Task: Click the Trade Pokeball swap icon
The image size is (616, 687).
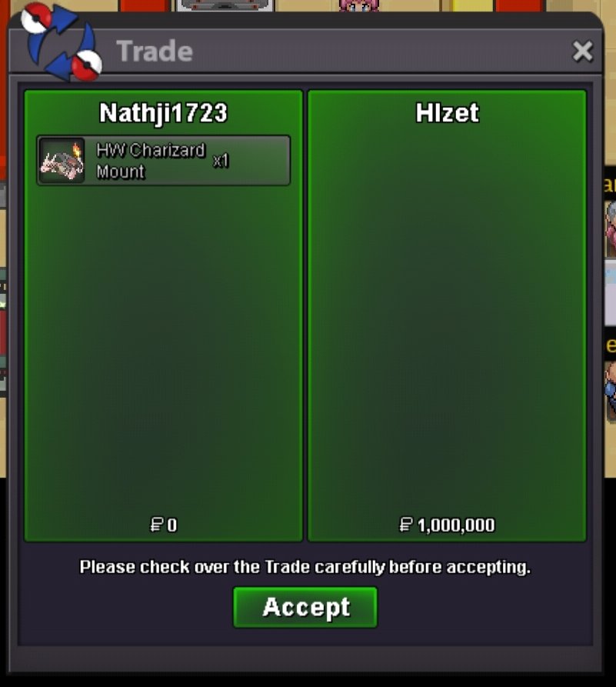Action: [x=62, y=42]
